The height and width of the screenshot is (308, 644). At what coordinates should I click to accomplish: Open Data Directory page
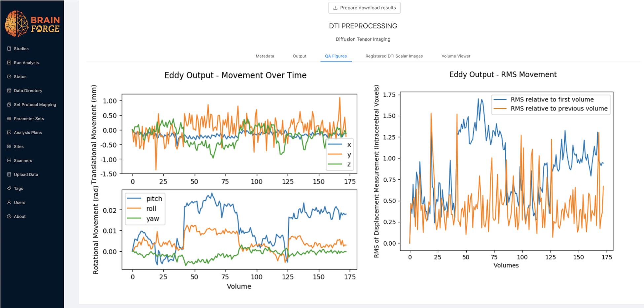coord(28,91)
